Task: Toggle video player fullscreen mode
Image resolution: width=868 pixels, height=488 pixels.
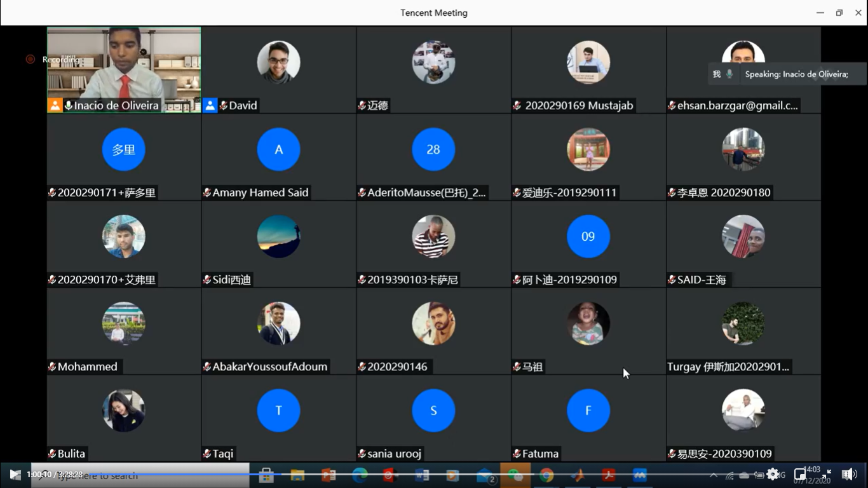Action: (827, 474)
